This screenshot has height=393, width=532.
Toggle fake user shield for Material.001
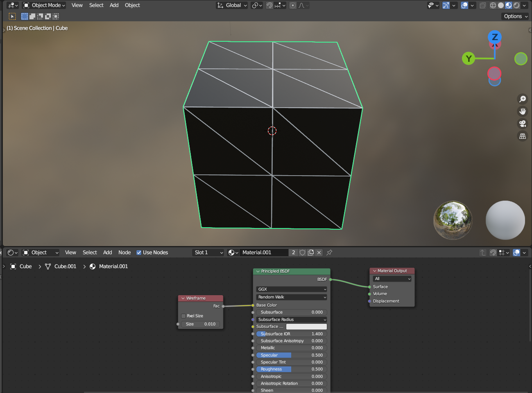[302, 253]
